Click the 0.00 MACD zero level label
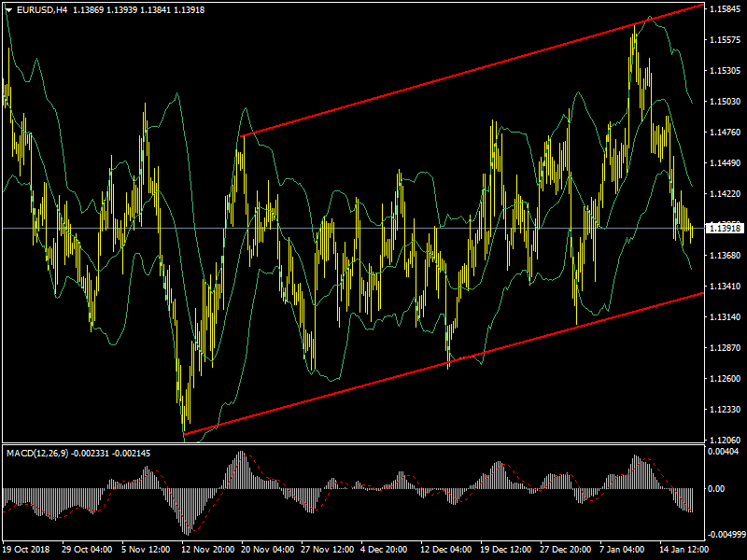Viewport: 747px width, 560px height. [x=719, y=488]
